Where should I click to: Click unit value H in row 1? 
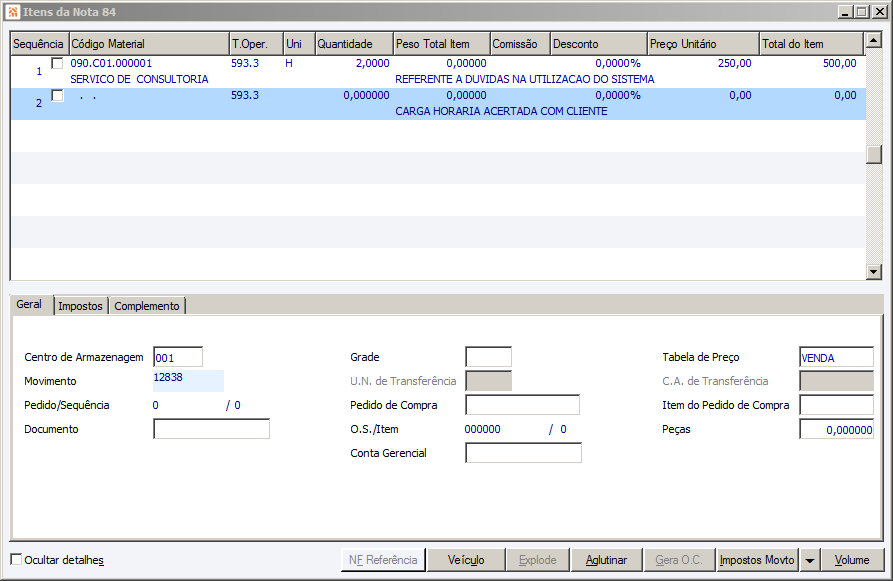coord(289,63)
